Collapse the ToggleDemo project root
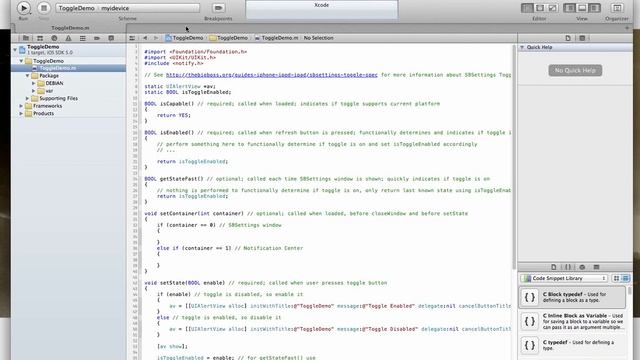 pos(15,49)
